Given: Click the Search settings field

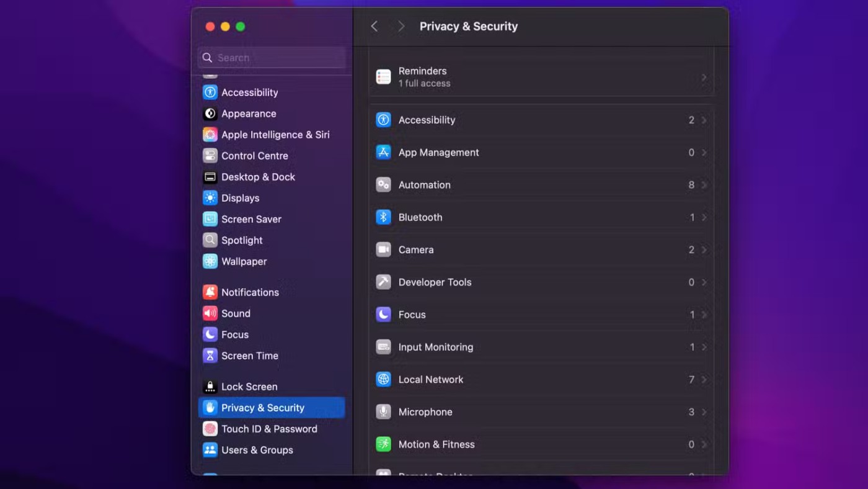Looking at the screenshot, I should pyautogui.click(x=272, y=58).
